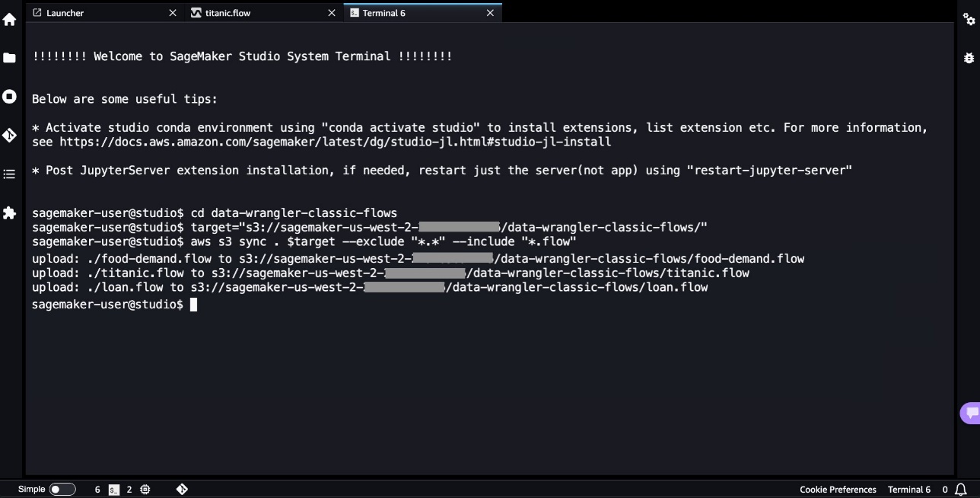Open the Git panel in sidebar
980x498 pixels.
click(x=9, y=136)
